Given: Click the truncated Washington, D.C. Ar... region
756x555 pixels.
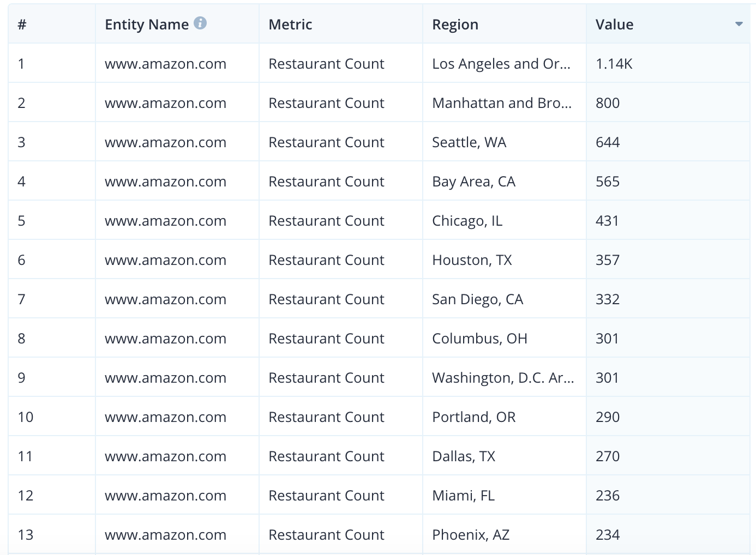Looking at the screenshot, I should click(x=503, y=377).
